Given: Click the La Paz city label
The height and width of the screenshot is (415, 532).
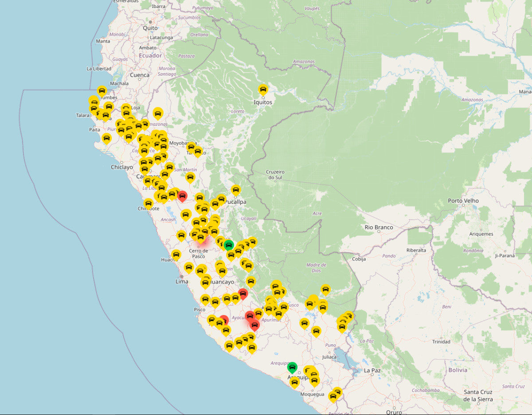Looking at the screenshot, I should point(372,370).
